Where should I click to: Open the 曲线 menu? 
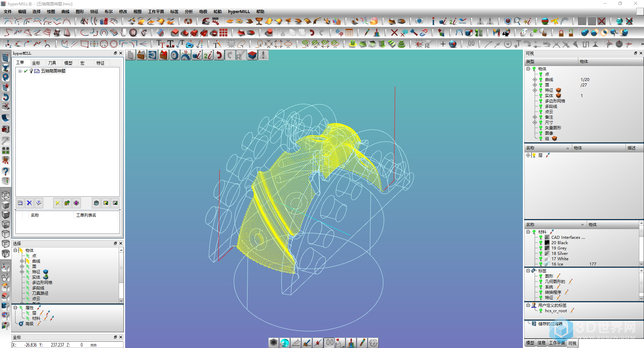pyautogui.click(x=65, y=11)
